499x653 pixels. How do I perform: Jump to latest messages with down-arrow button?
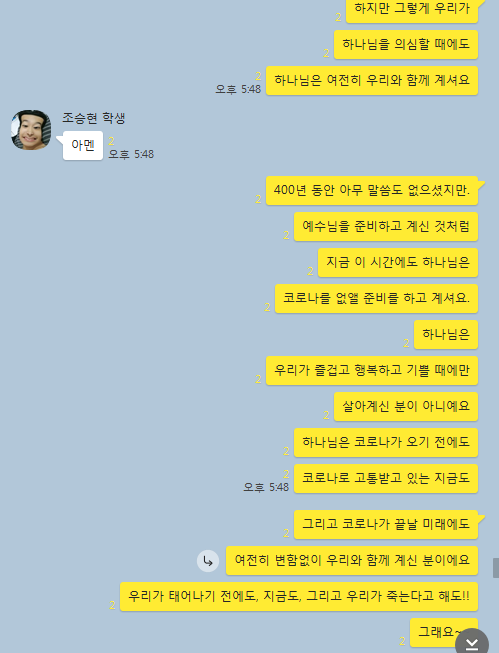pos(472,643)
